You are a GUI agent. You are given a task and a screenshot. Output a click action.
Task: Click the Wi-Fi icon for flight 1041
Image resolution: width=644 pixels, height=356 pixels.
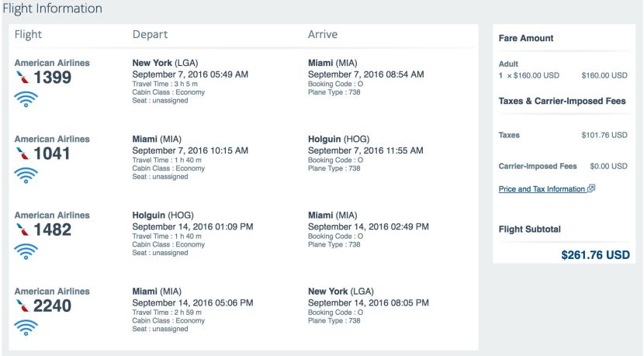coord(26,175)
